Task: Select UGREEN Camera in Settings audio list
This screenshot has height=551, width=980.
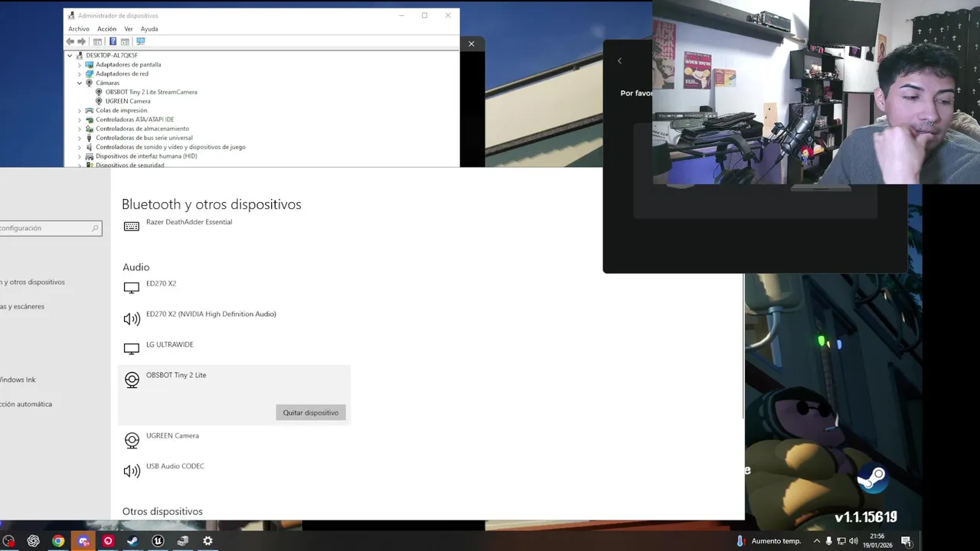Action: pos(172,435)
